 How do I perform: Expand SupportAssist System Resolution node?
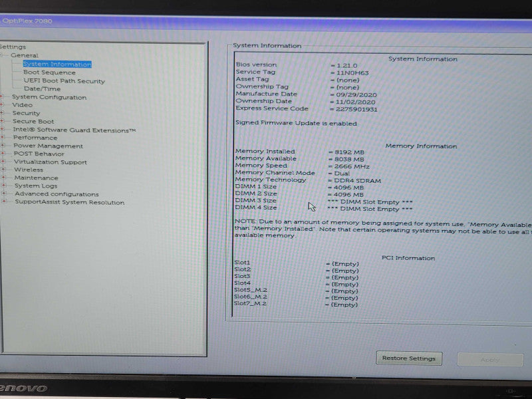coord(5,201)
